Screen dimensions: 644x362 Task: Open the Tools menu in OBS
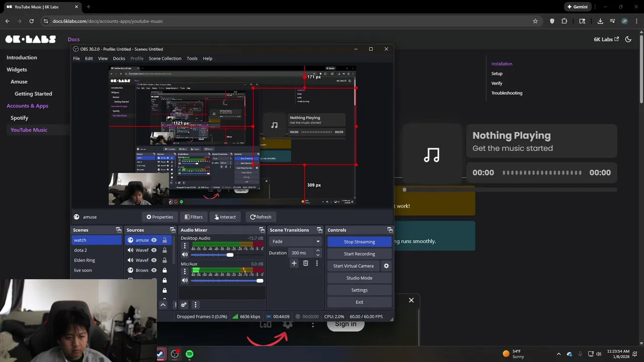point(192,58)
